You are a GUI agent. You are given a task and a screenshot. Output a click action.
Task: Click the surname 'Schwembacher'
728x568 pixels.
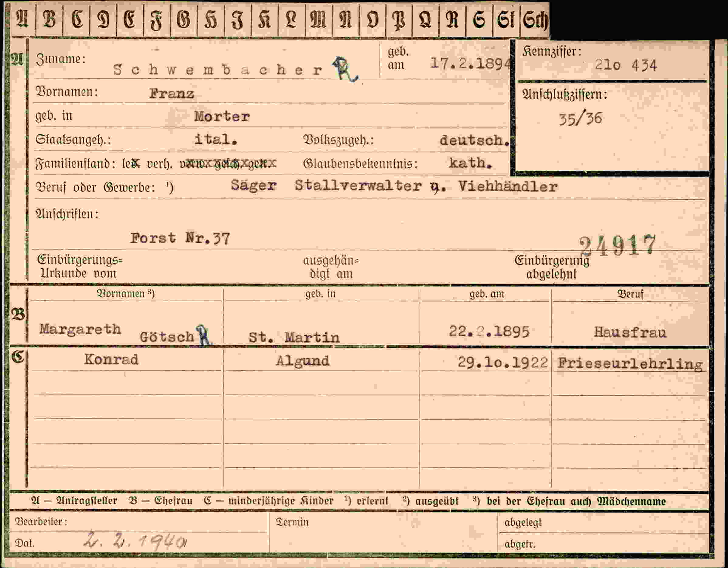point(218,70)
